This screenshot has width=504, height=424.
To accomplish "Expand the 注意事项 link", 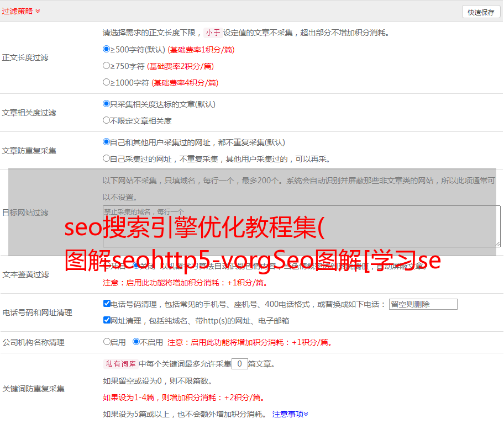I will pyautogui.click(x=290, y=414).
